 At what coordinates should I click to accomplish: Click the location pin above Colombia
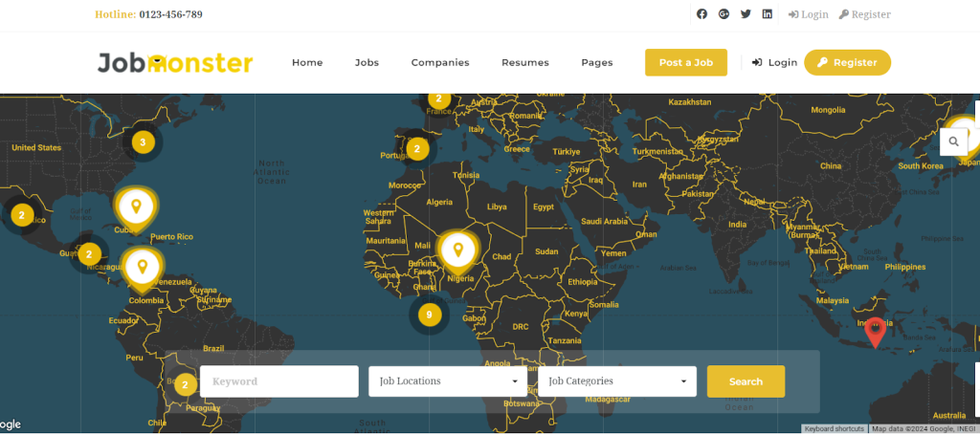142,269
